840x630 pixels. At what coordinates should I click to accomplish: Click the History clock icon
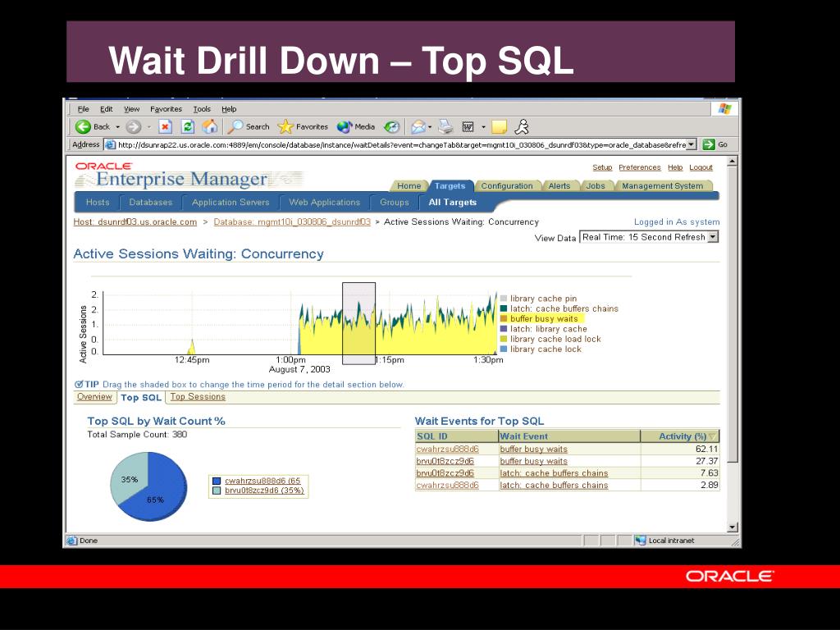pos(392,127)
